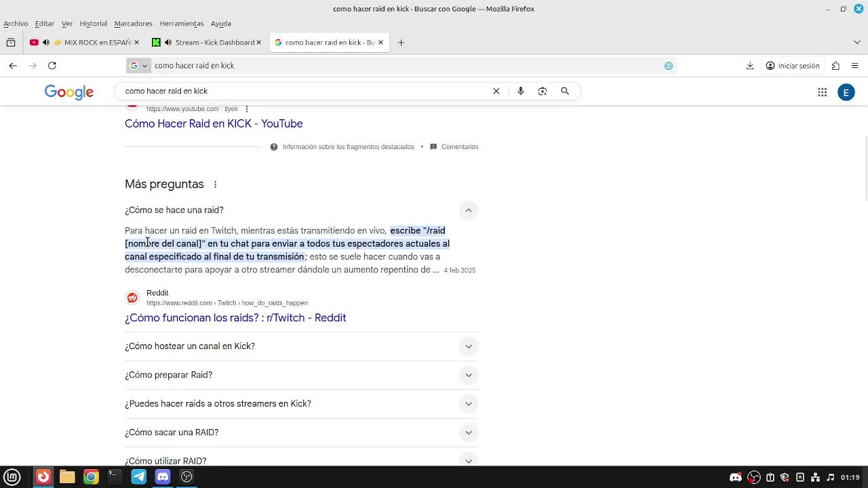The width and height of the screenshot is (868, 488).
Task: Click the Google logo to go home
Action: pos(69,92)
